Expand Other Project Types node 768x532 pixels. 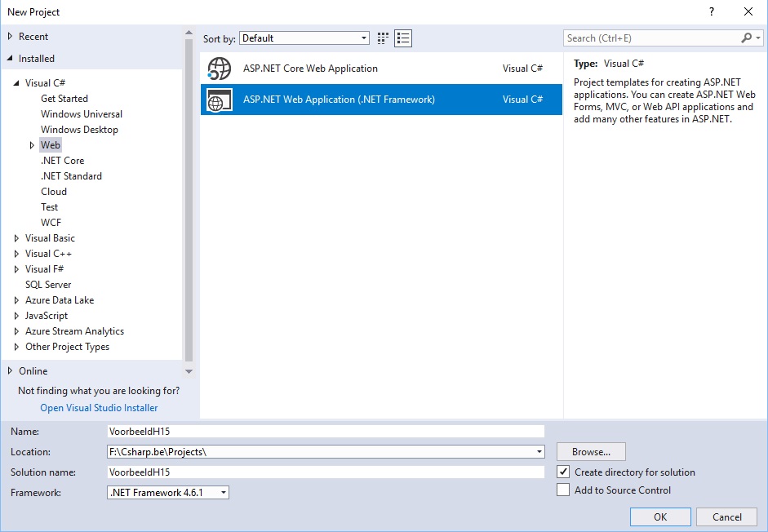click(x=16, y=347)
